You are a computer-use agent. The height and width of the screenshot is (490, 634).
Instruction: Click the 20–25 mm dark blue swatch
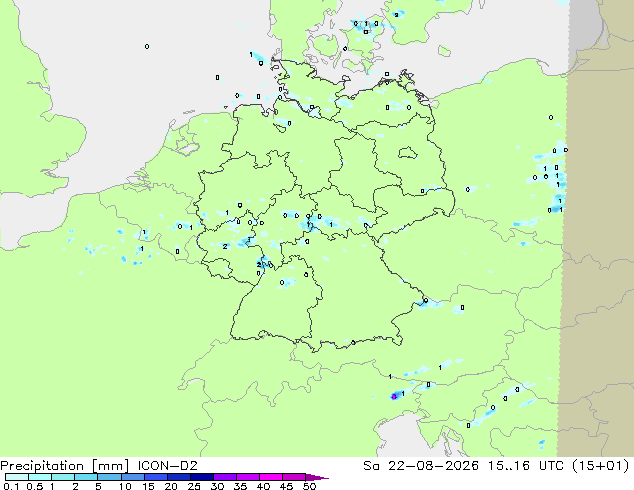tap(178, 477)
